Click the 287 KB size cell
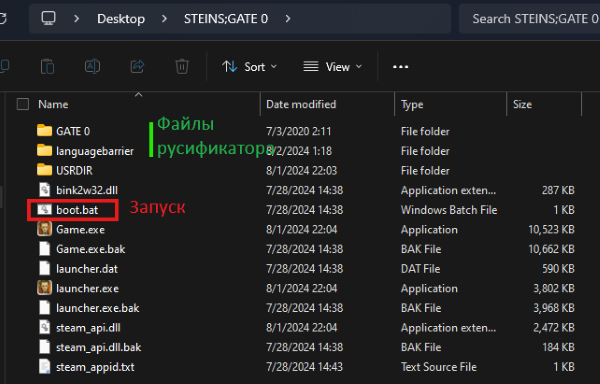This screenshot has height=384, width=600. click(558, 190)
